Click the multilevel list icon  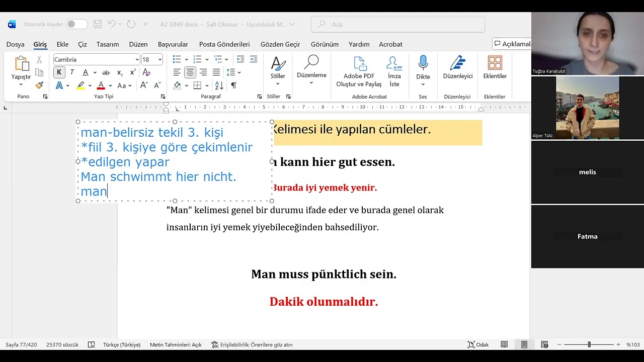point(217,59)
